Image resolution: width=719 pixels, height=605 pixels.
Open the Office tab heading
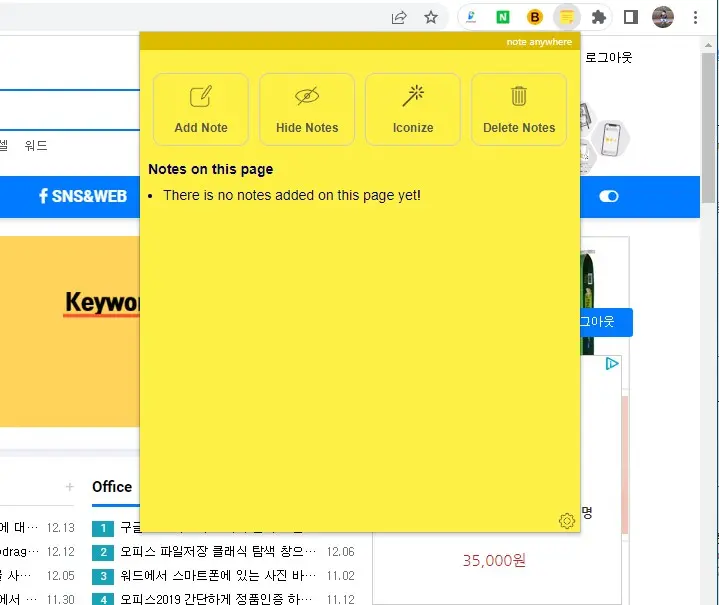(x=112, y=487)
